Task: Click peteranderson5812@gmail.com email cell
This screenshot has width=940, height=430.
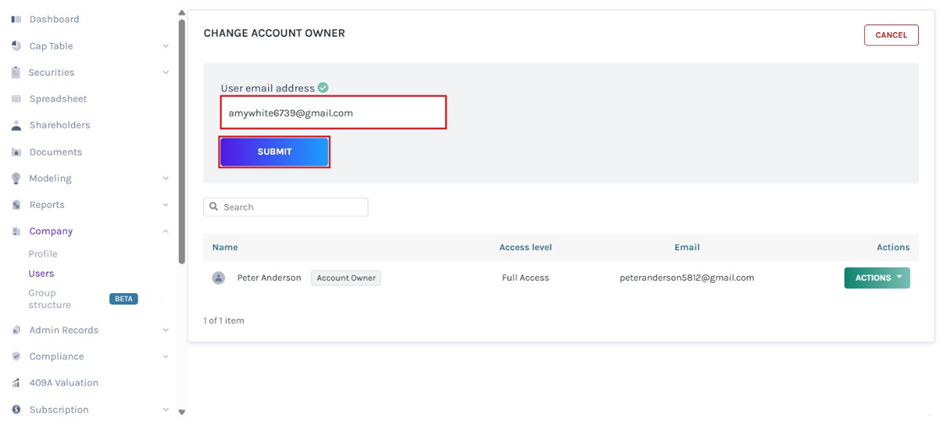Action: click(x=687, y=278)
